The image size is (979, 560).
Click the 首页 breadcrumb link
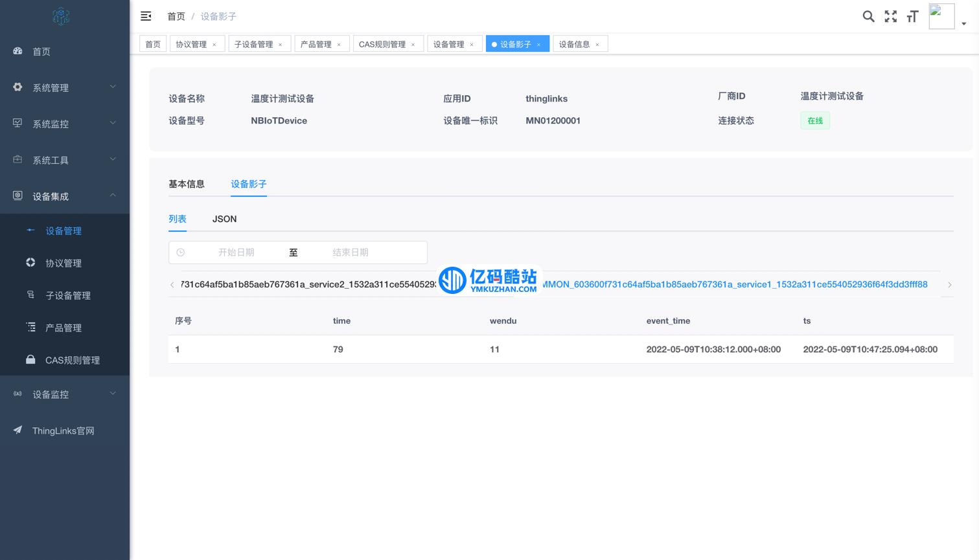(x=176, y=16)
